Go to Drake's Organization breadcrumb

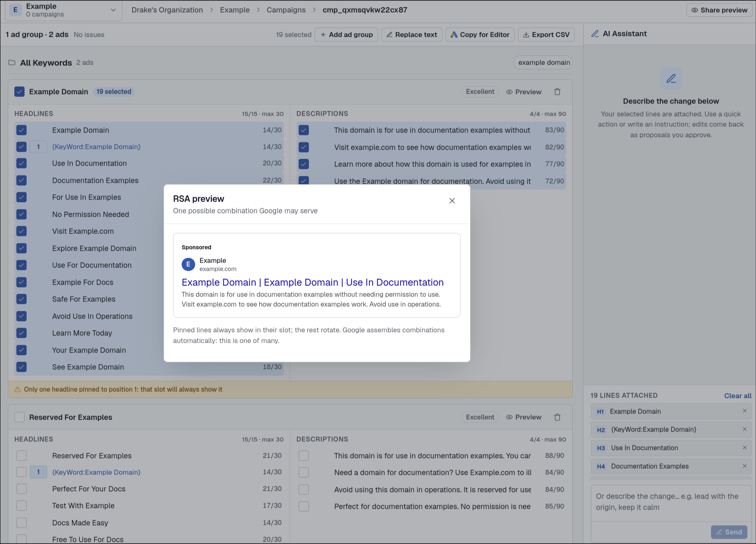167,10
